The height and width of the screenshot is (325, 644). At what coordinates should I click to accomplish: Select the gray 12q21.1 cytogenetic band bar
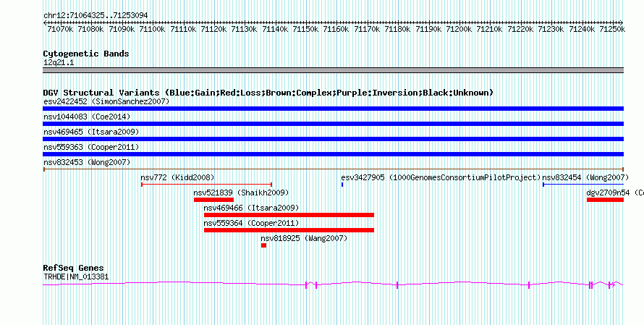click(333, 70)
